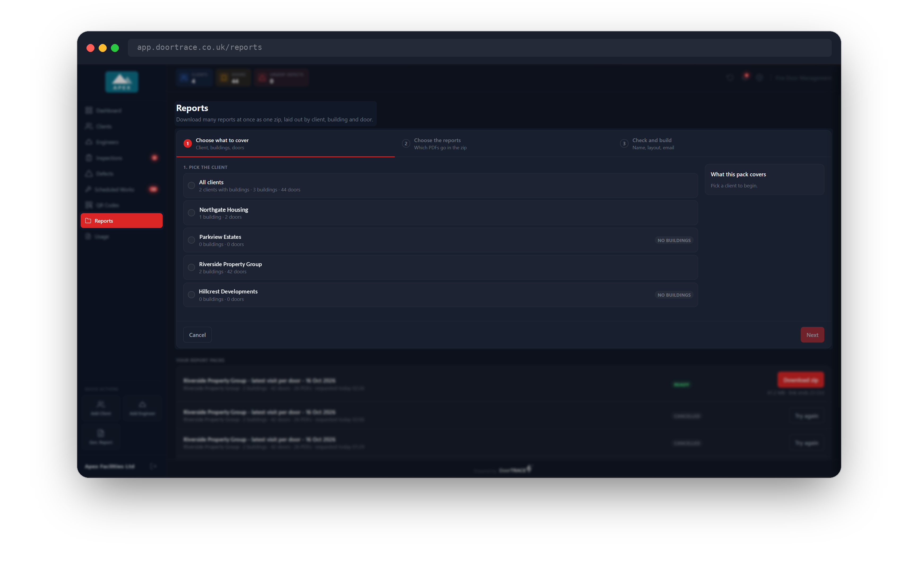Click the green maximize window button
Image resolution: width=918 pixels, height=588 pixels.
115,48
